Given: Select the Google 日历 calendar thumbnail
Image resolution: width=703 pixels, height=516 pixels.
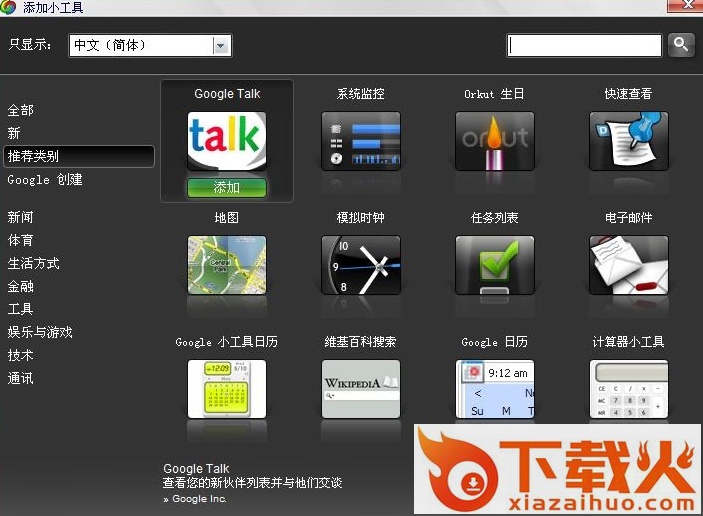Looking at the screenshot, I should pyautogui.click(x=495, y=388).
